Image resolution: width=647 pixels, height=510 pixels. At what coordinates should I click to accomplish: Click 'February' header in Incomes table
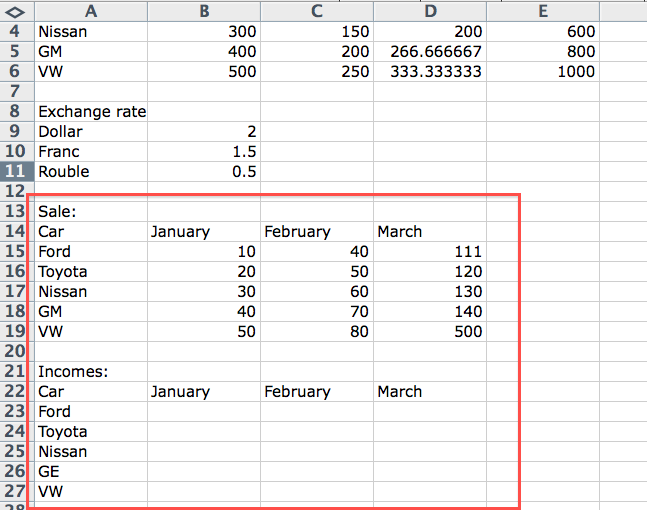(x=317, y=391)
